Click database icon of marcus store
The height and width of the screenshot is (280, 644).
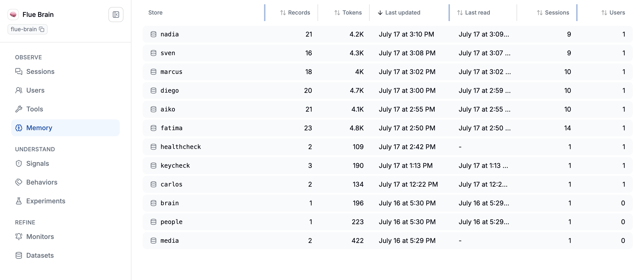153,72
